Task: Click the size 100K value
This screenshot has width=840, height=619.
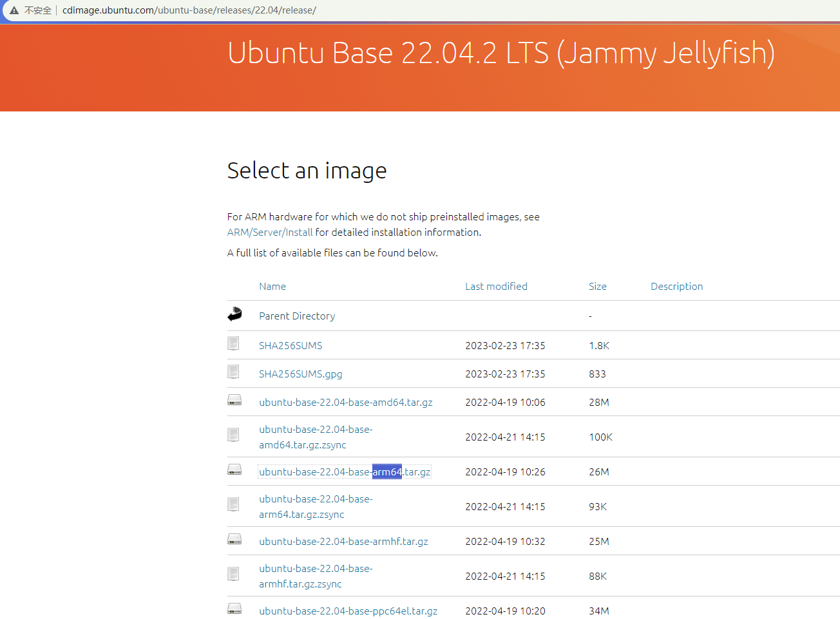Action: point(600,437)
